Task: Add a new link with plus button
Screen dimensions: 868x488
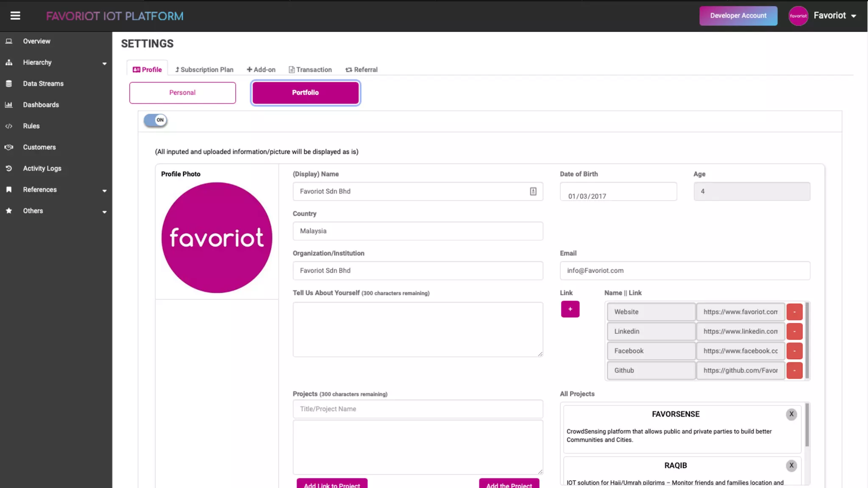Action: point(570,309)
